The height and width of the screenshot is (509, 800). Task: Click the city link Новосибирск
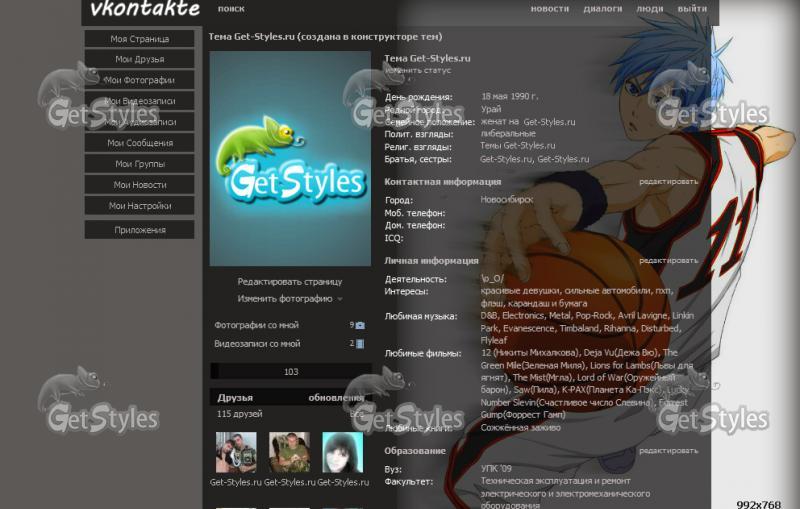(507, 199)
